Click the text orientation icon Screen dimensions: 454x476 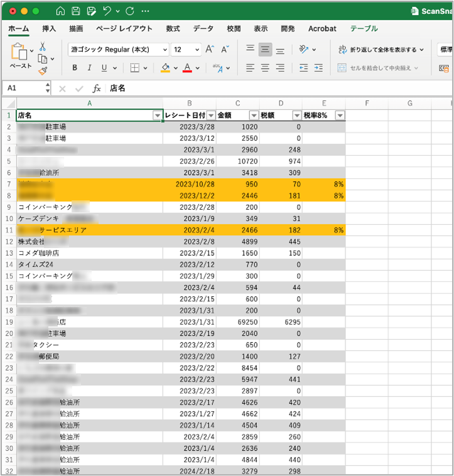[x=303, y=49]
